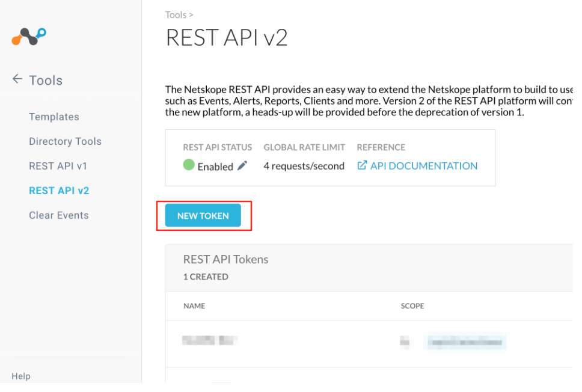Click the '1 CREATED' count label
This screenshot has height=392, width=582.
(x=206, y=277)
